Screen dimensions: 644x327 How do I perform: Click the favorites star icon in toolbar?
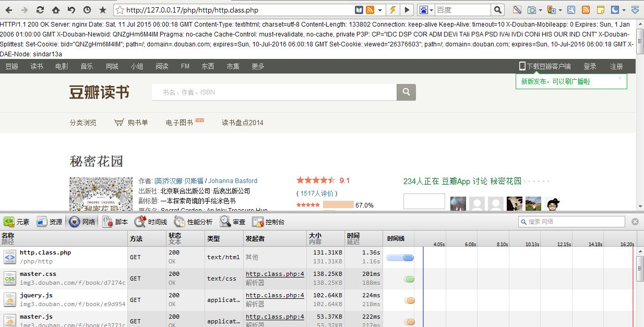point(103,10)
